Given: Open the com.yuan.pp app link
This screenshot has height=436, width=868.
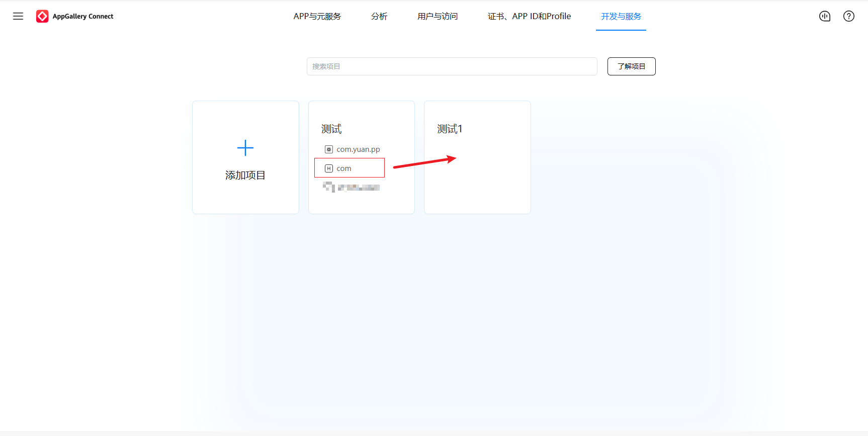Looking at the screenshot, I should coord(358,149).
